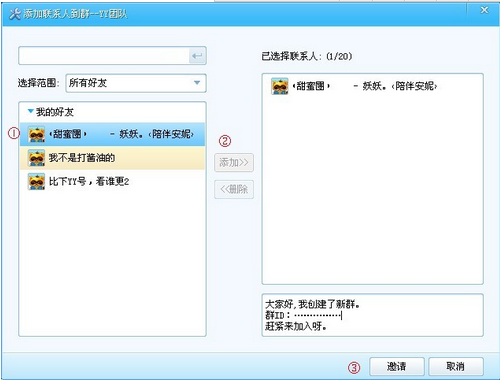Click avatar of 比下YY号，看谁更2

click(36, 182)
